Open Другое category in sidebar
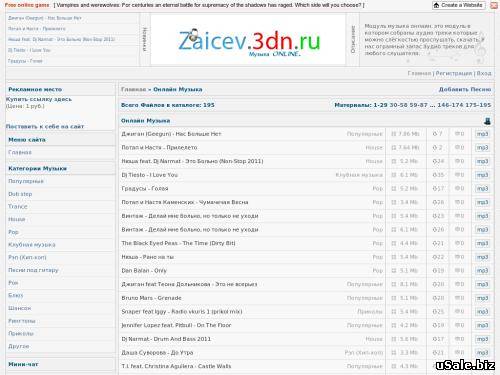Image resolution: width=500 pixels, height=375 pixels. click(19, 346)
